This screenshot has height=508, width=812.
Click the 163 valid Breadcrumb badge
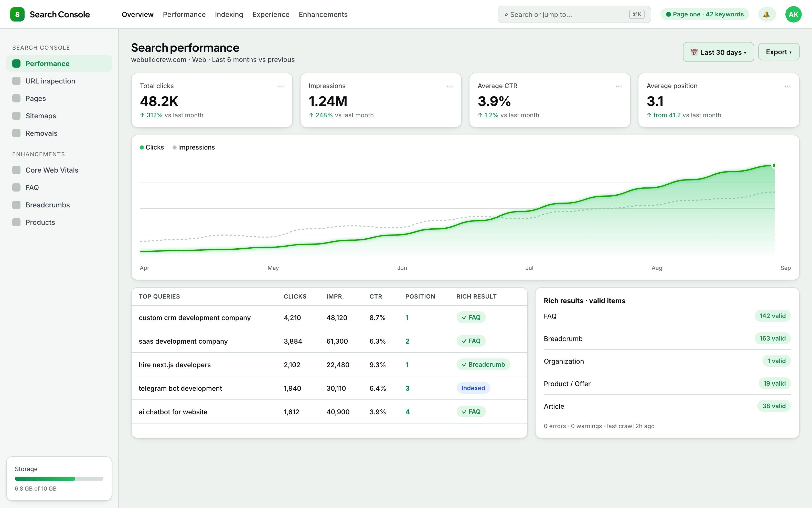tap(772, 338)
